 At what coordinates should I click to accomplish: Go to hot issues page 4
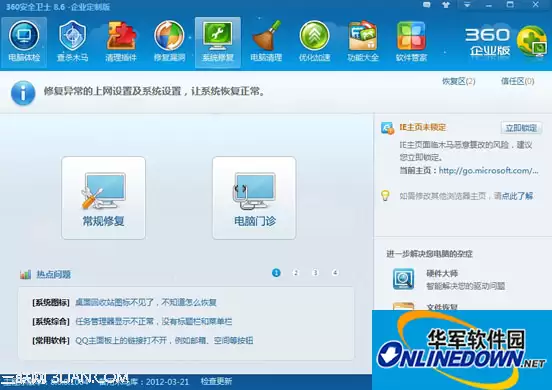point(335,272)
